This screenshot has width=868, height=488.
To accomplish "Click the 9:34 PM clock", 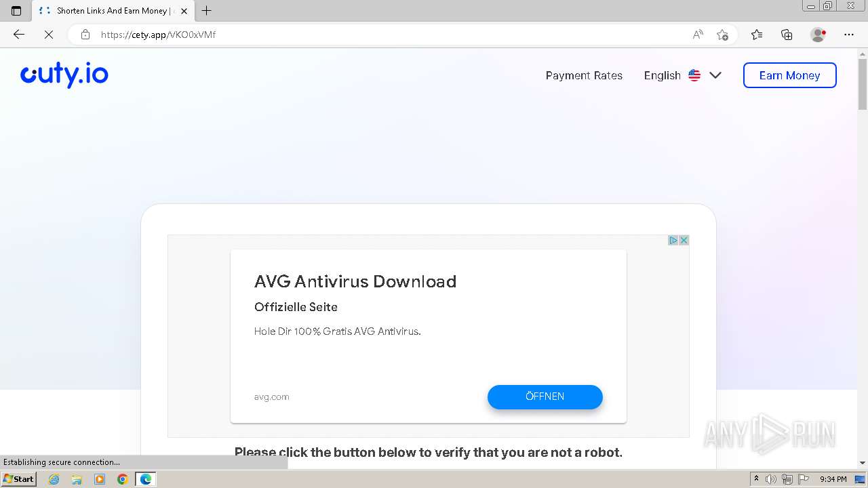I will click(x=833, y=479).
